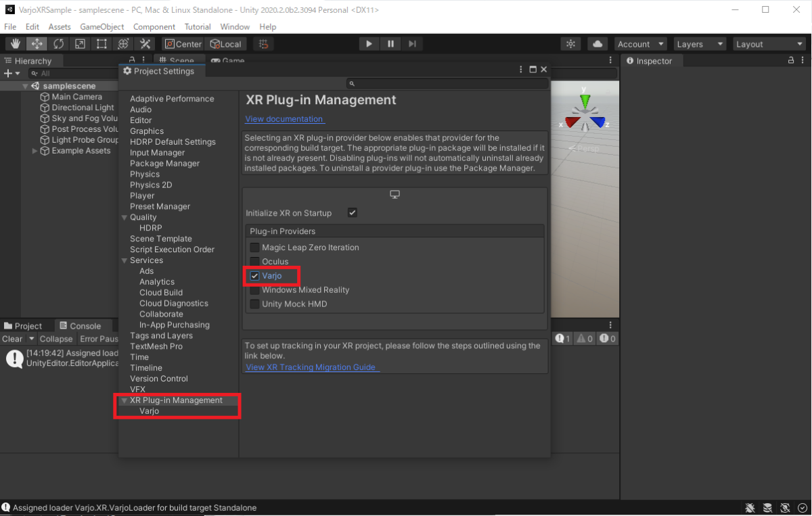Toggle Initialize XR on Startup checkbox
This screenshot has width=812, height=516.
pos(353,212)
